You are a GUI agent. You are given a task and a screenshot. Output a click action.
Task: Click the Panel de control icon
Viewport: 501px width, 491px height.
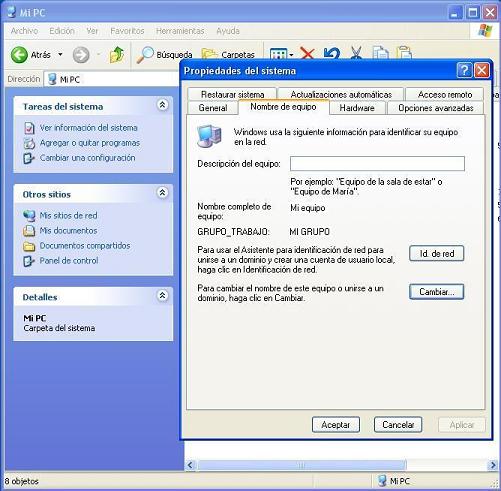pos(29,261)
